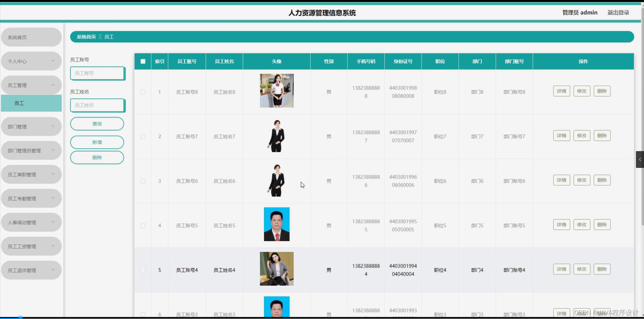Expand the 人事调动管理 menu
644x319 pixels.
click(x=31, y=222)
